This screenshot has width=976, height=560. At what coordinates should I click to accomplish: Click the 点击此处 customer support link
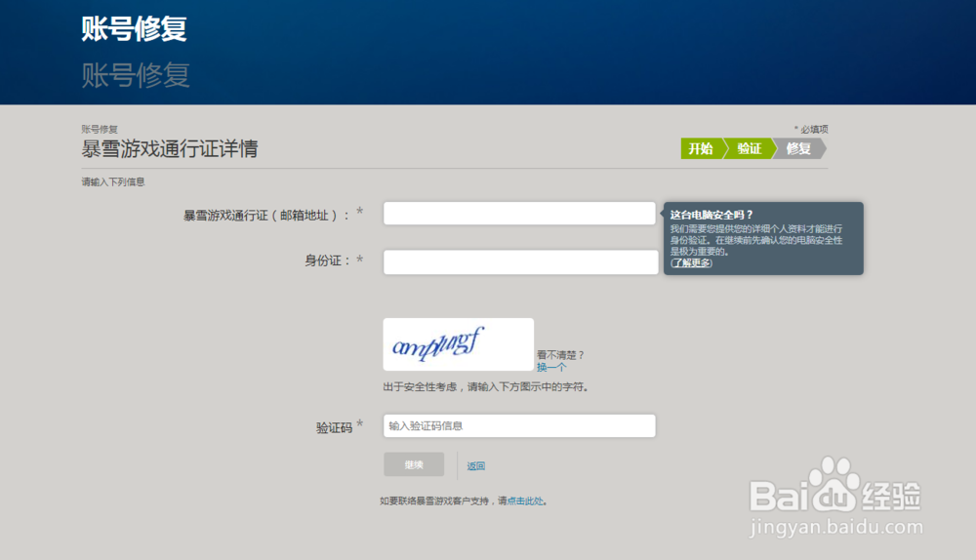(x=525, y=500)
